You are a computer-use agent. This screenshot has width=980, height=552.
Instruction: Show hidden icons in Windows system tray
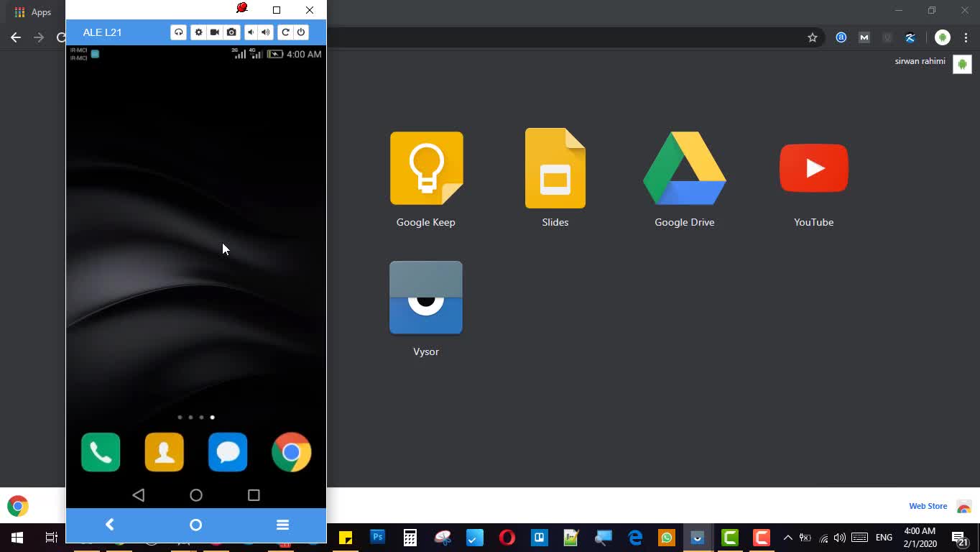click(x=787, y=538)
